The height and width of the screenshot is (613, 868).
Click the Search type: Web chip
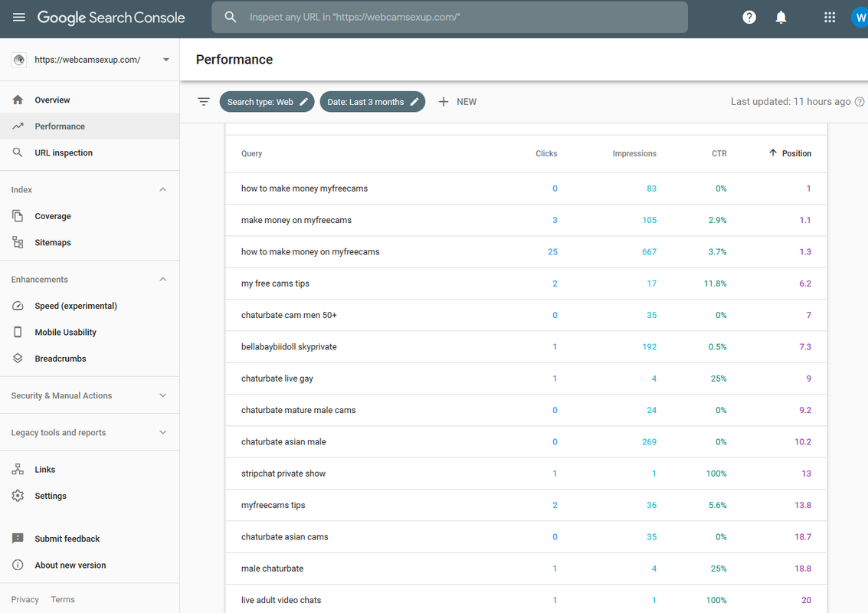click(x=267, y=101)
